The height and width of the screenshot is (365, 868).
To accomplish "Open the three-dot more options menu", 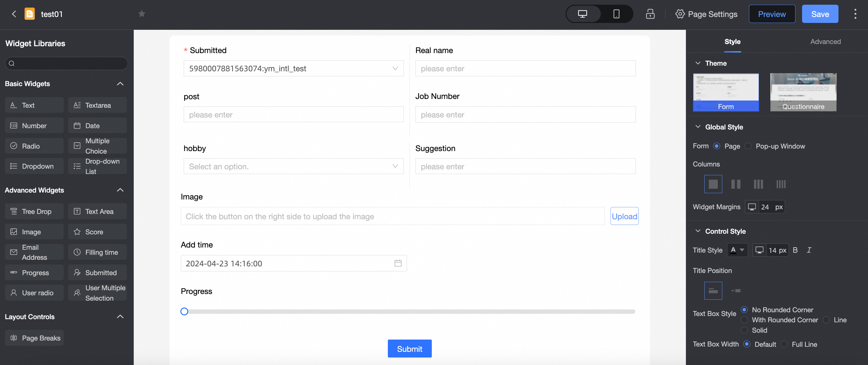I will (x=855, y=14).
